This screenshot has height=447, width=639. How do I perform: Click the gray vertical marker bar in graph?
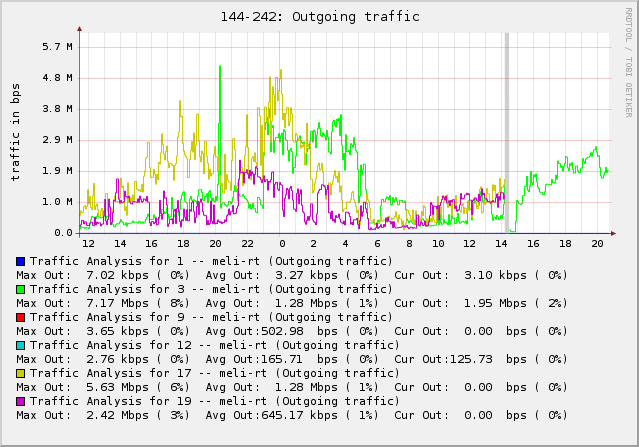coord(507,130)
